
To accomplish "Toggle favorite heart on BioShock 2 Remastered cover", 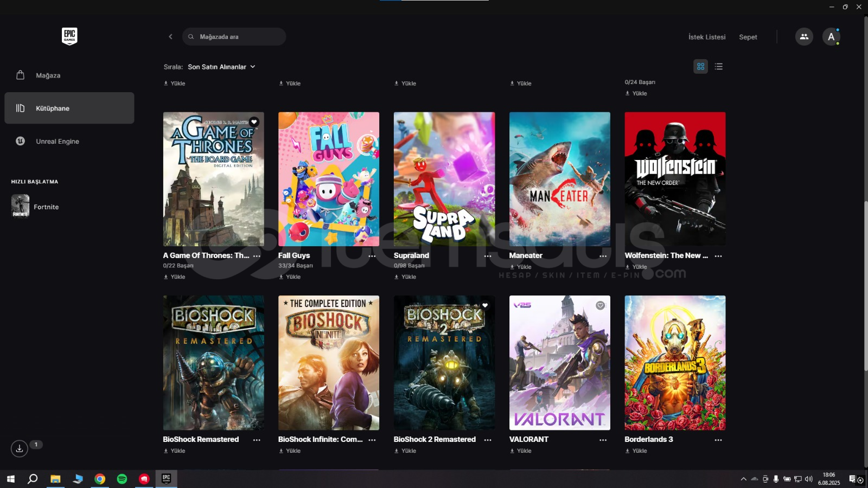I will click(x=485, y=305).
